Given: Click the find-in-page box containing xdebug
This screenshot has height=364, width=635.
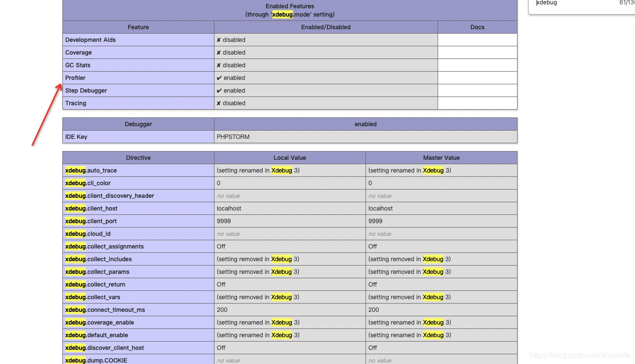Looking at the screenshot, I should tap(582, 4).
